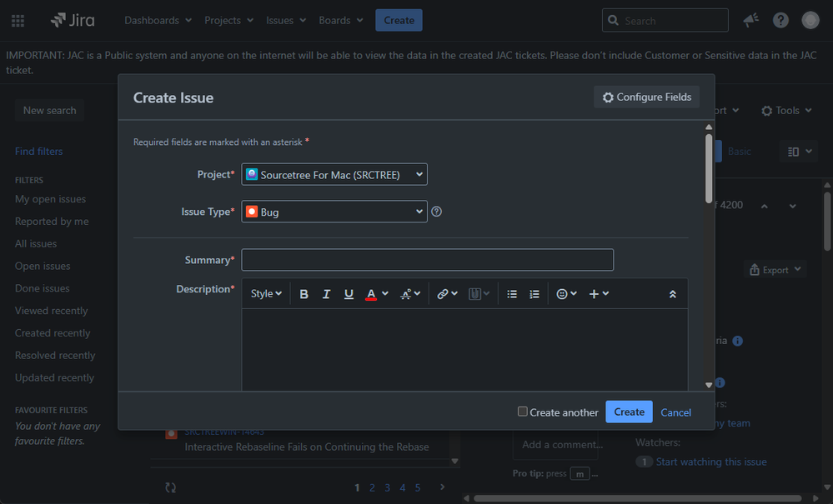Image resolution: width=833 pixels, height=504 pixels.
Task: Click the dialog vertical scrollbar thumb
Action: click(709, 168)
